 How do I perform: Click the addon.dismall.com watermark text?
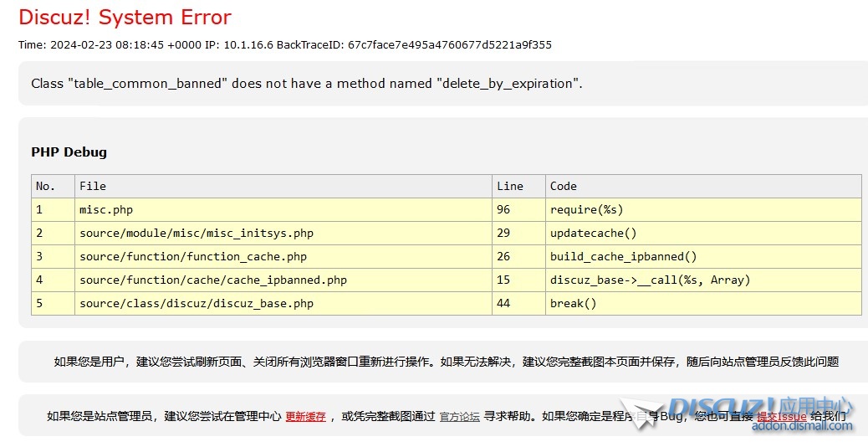(x=802, y=426)
